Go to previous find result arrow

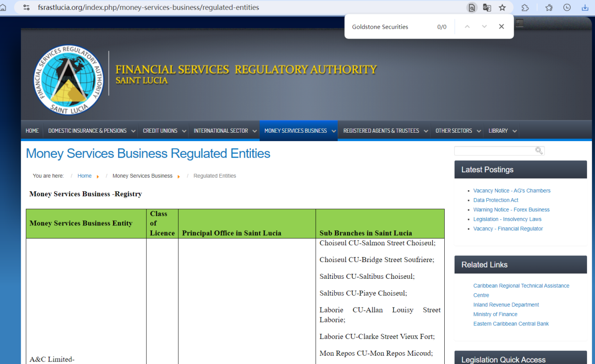(x=467, y=27)
